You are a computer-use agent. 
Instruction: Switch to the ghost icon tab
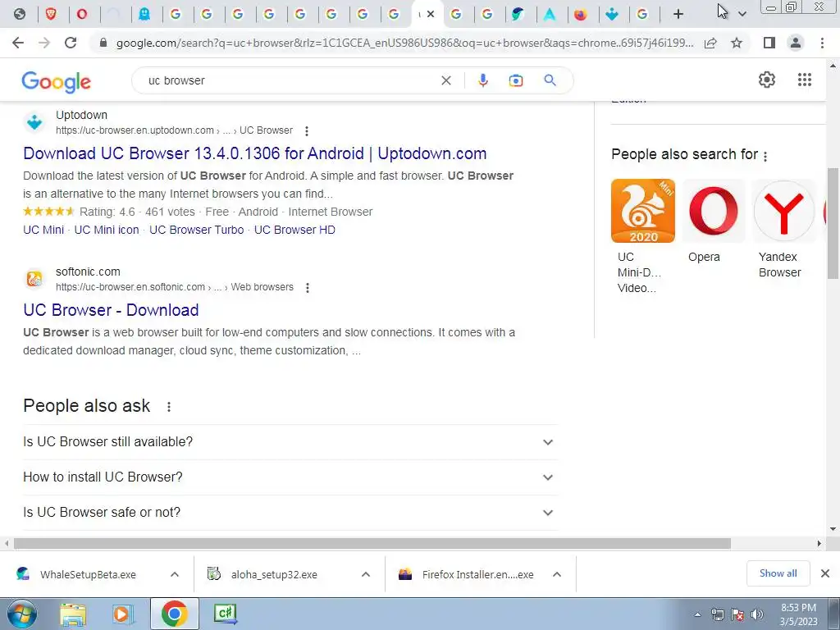click(x=144, y=14)
